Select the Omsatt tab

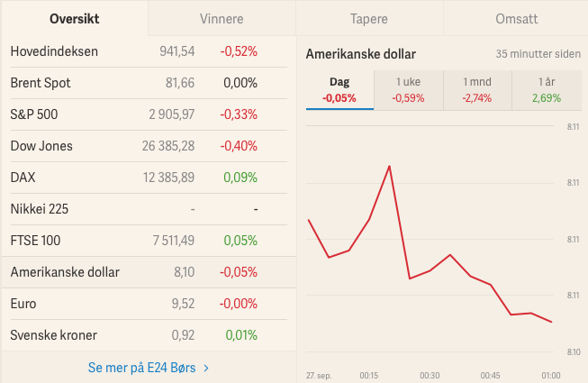click(x=516, y=18)
